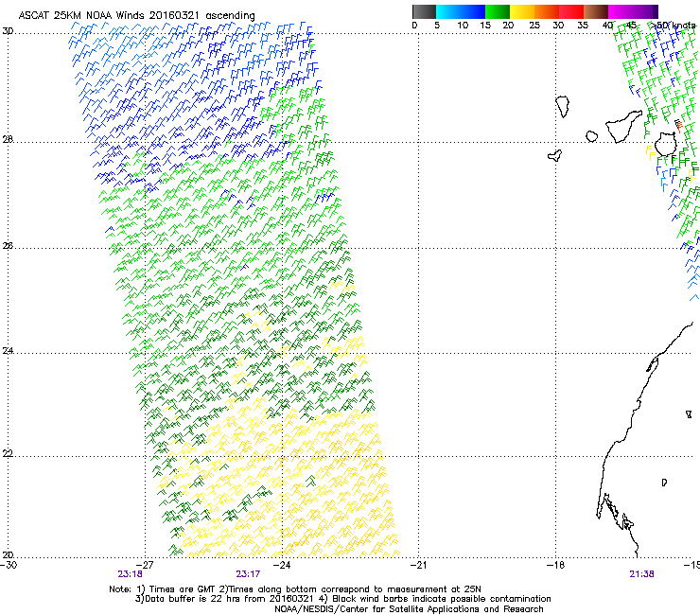Click the dark purple 45-50 knots color segment
Image resolution: width=700 pixels, height=615 pixels.
click(x=645, y=11)
